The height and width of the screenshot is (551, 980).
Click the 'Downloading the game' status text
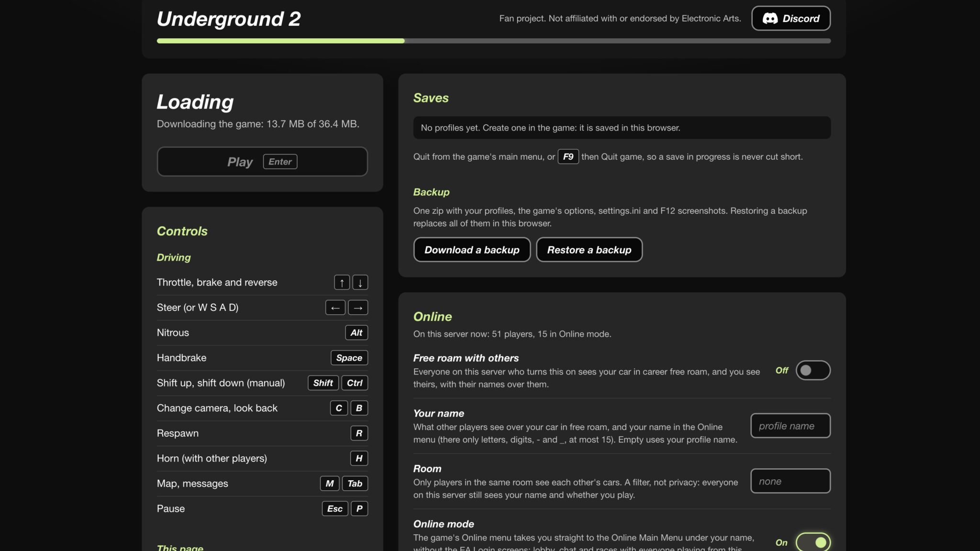point(258,124)
